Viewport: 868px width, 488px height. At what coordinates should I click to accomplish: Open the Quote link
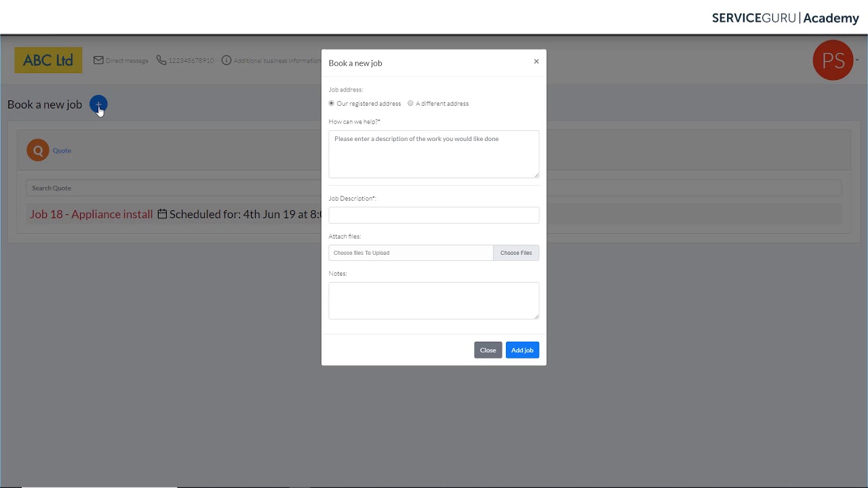click(x=62, y=150)
